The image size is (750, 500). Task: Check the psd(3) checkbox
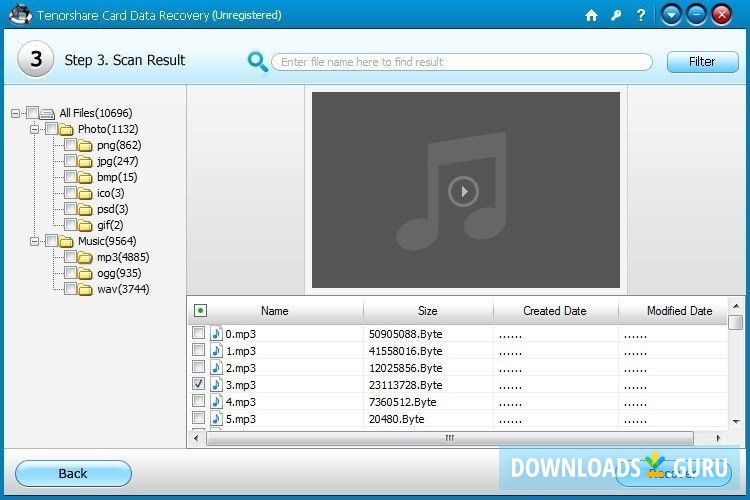pos(70,208)
